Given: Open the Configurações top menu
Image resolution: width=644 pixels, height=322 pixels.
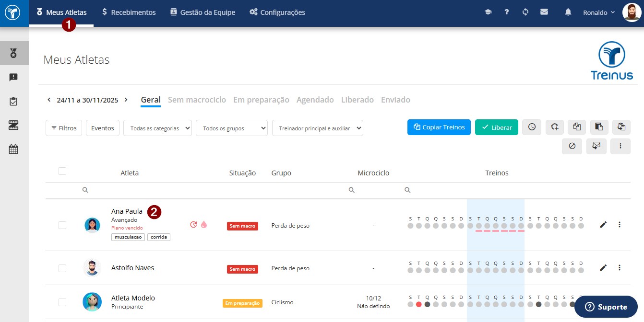Looking at the screenshot, I should (x=277, y=12).
